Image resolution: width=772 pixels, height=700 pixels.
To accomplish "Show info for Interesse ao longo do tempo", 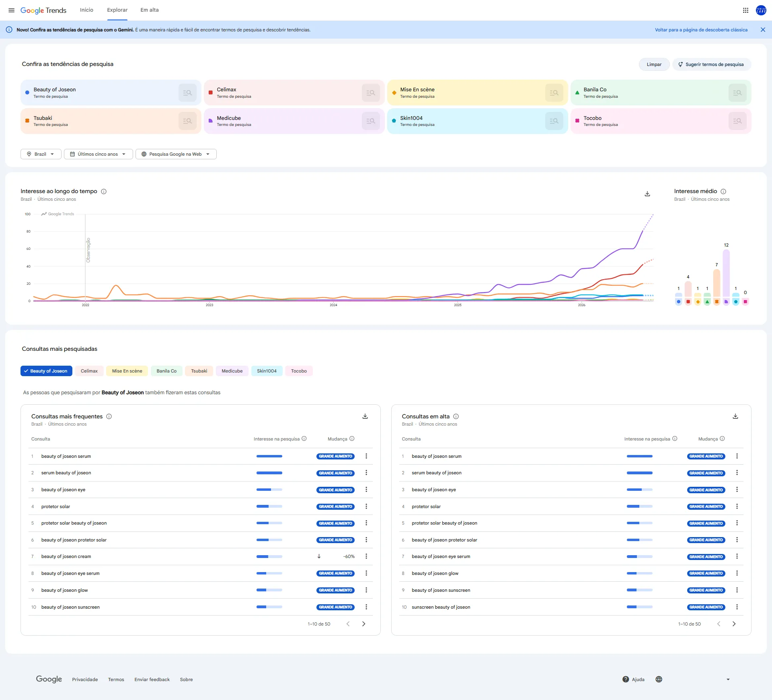I will [104, 191].
